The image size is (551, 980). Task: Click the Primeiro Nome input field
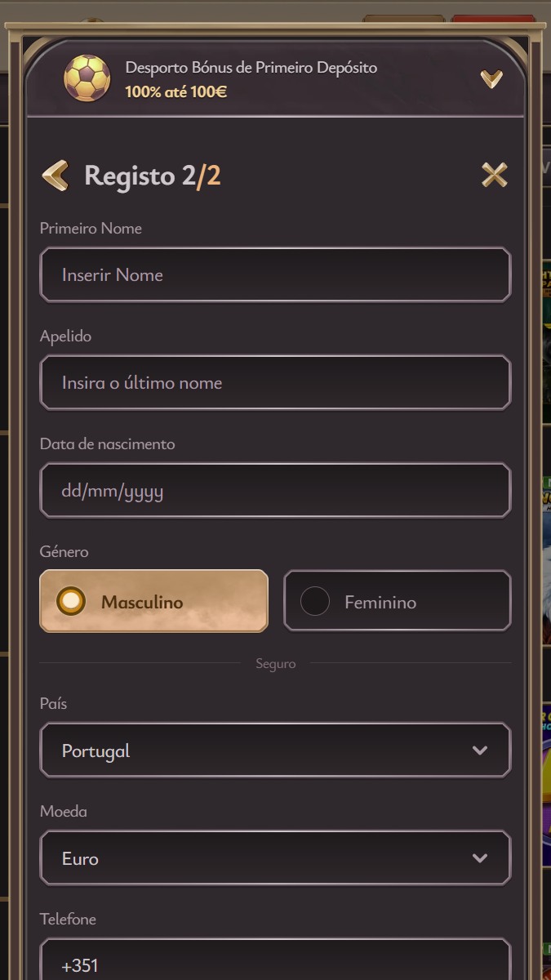coord(275,275)
